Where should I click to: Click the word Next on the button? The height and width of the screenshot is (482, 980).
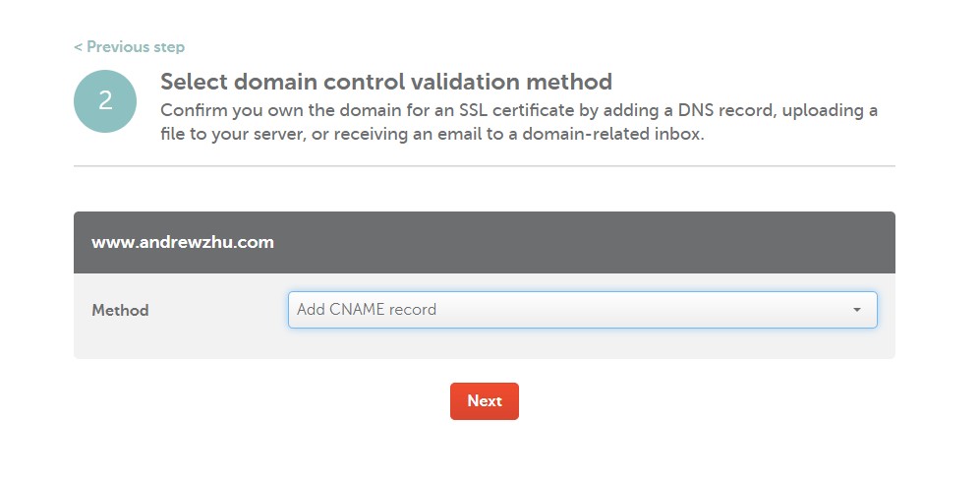click(x=485, y=401)
